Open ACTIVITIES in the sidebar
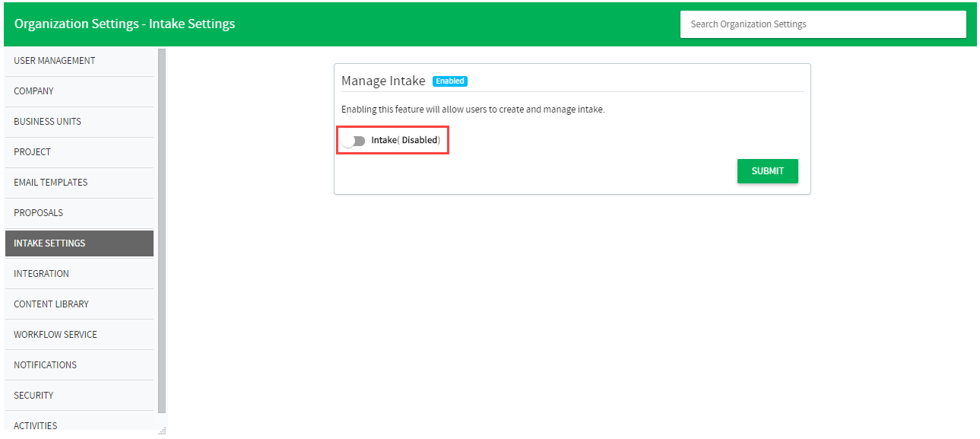Image resolution: width=980 pixels, height=439 pixels. click(x=79, y=424)
